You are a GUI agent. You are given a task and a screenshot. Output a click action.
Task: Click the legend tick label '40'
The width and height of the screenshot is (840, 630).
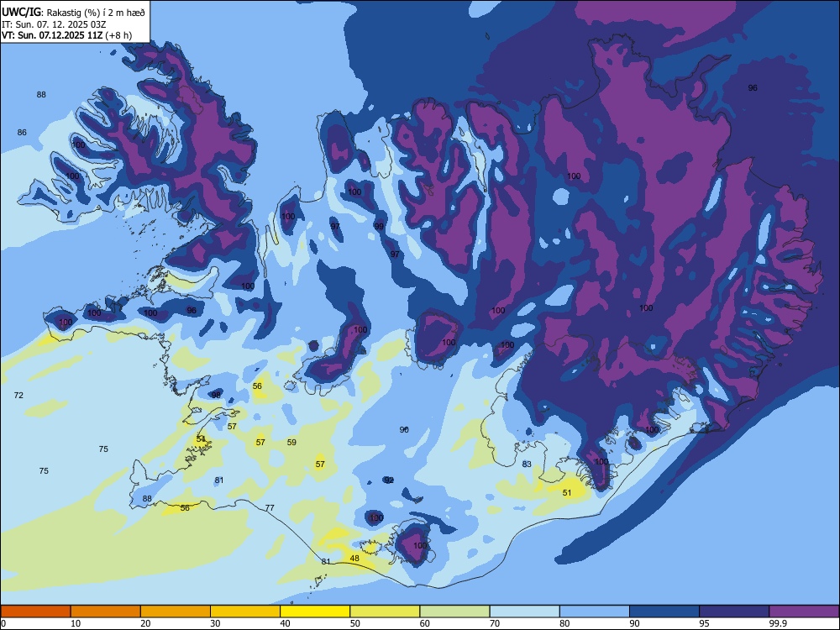(286, 623)
